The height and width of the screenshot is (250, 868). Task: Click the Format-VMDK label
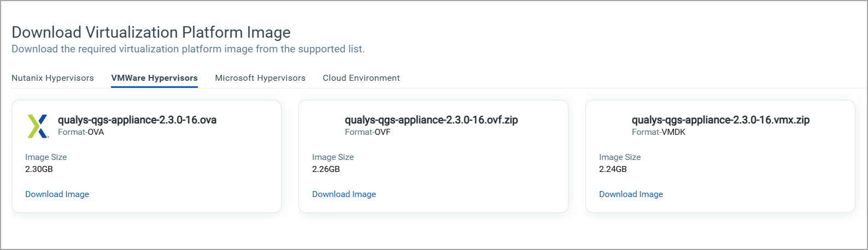(659, 132)
